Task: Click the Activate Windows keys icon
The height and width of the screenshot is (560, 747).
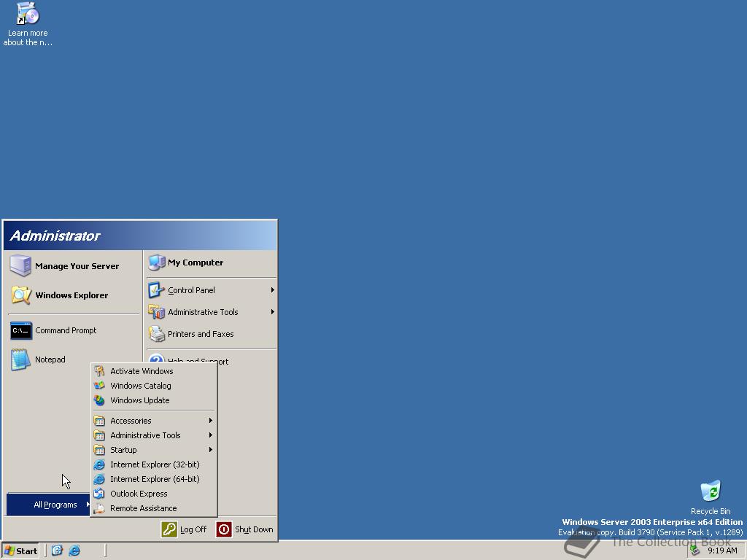Action: click(99, 371)
